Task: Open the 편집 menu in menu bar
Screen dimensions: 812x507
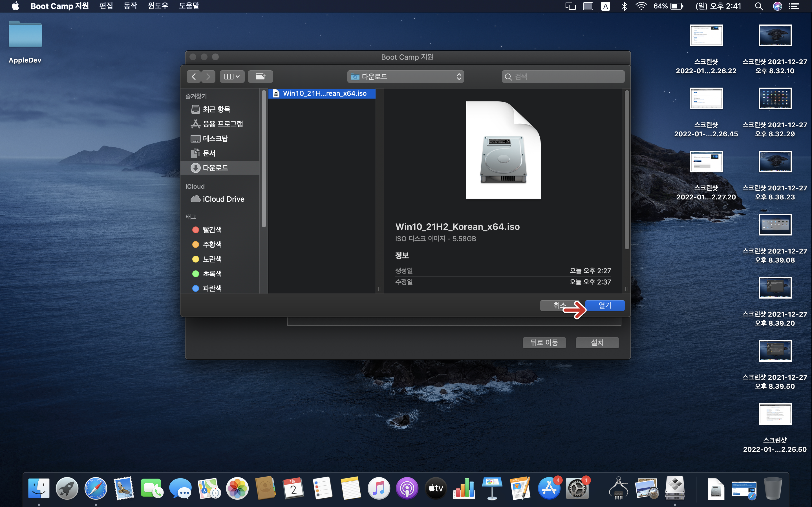Action: click(x=106, y=6)
